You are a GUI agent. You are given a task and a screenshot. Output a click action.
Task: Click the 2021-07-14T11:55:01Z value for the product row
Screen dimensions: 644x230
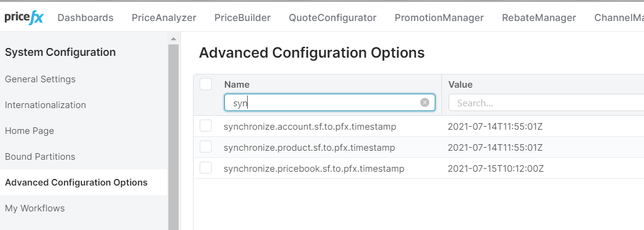point(495,148)
